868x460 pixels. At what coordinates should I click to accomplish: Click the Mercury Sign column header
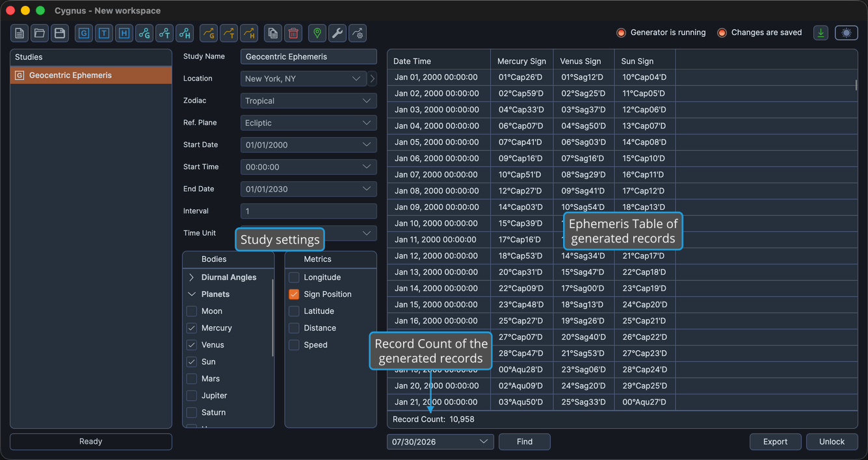522,61
